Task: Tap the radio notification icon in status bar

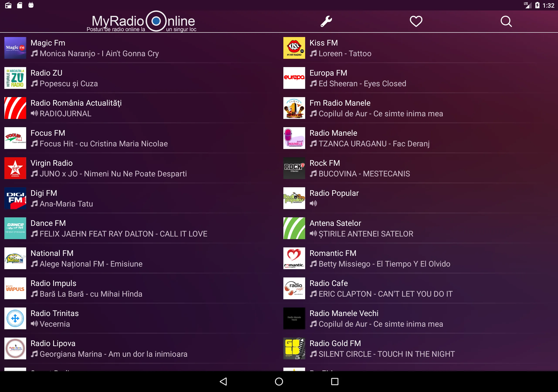Action: pos(8,5)
